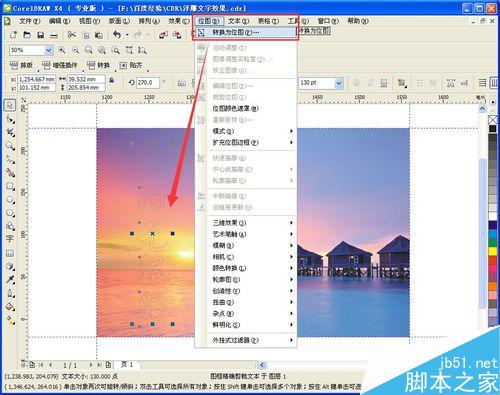Click the add page icon after page counter
This screenshot has height=395, width=500.
click(108, 365)
